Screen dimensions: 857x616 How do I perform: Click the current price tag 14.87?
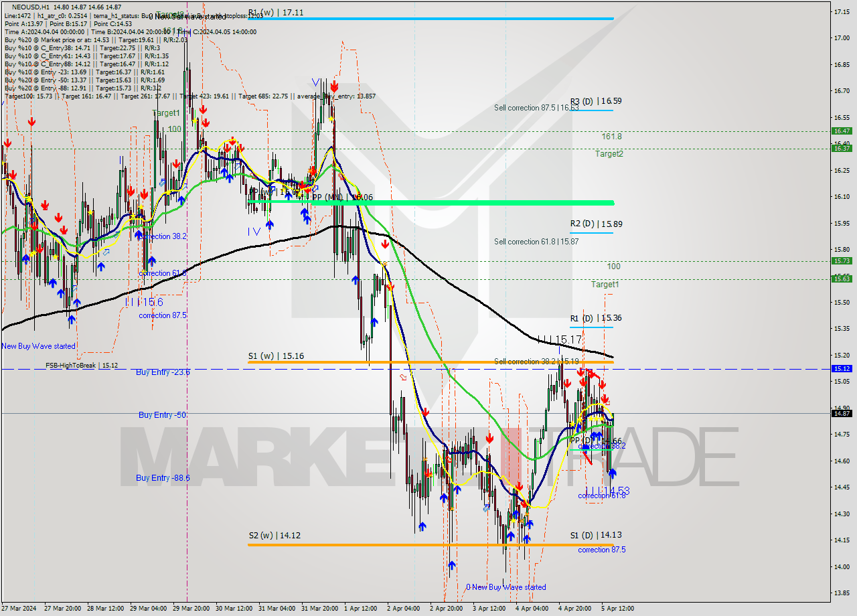click(842, 413)
